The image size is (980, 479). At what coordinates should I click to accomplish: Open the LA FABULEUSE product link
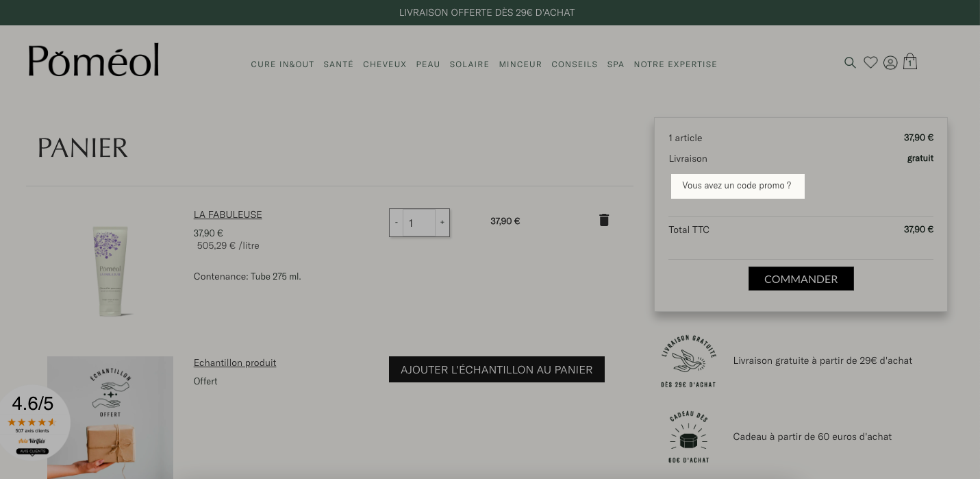pos(228,214)
